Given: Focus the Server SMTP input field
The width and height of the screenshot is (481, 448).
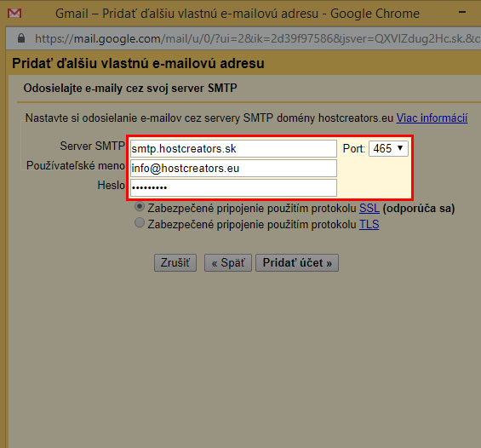Looking at the screenshot, I should point(233,148).
